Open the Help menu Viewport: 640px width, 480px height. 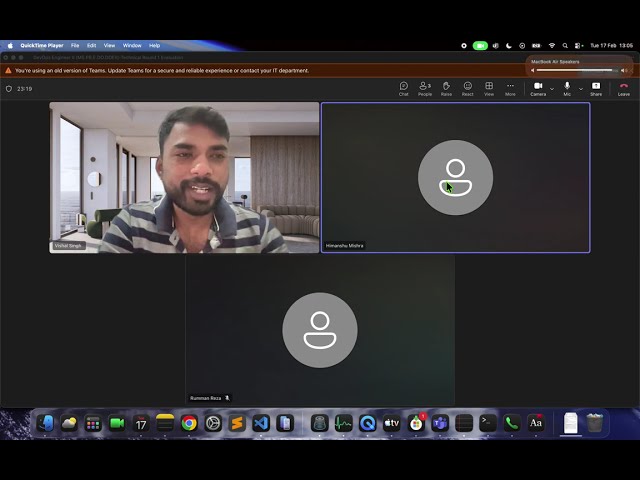click(x=154, y=45)
